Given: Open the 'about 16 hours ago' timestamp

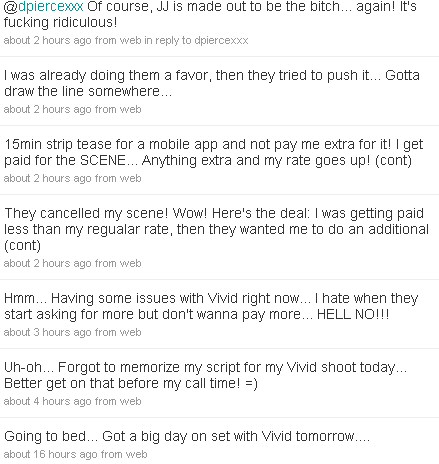Looking at the screenshot, I should pos(50,454).
